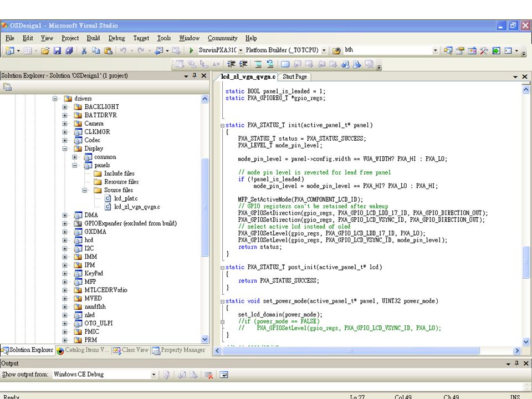Open the SurwinPXA31C configuration dropdown
The width and height of the screenshot is (532, 399).
[x=241, y=50]
